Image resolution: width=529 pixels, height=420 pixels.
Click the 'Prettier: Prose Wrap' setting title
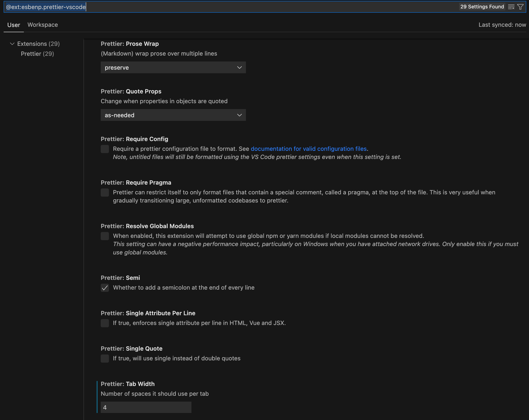click(x=130, y=44)
